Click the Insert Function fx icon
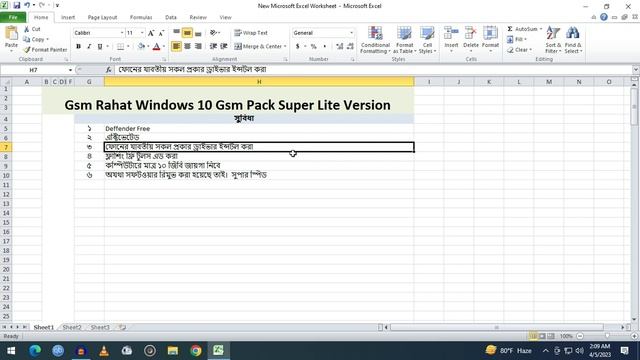 pyautogui.click(x=109, y=70)
